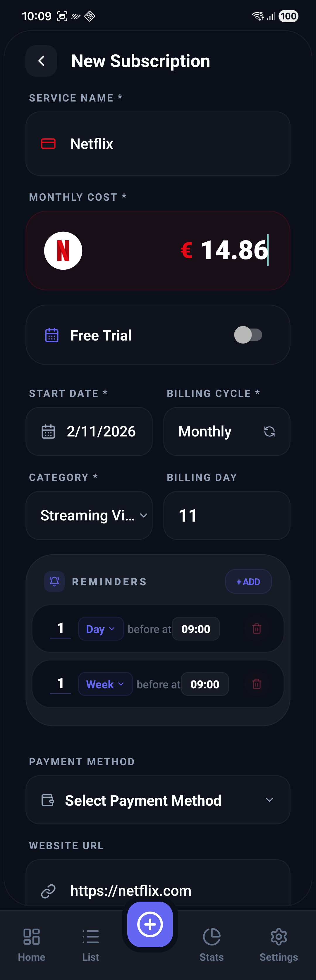Open the Select Payment Method dropdown
The image size is (316, 980).
(158, 800)
